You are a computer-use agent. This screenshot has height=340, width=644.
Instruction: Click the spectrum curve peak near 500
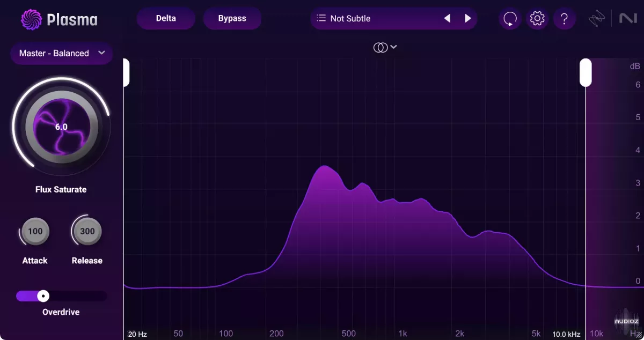(325, 167)
